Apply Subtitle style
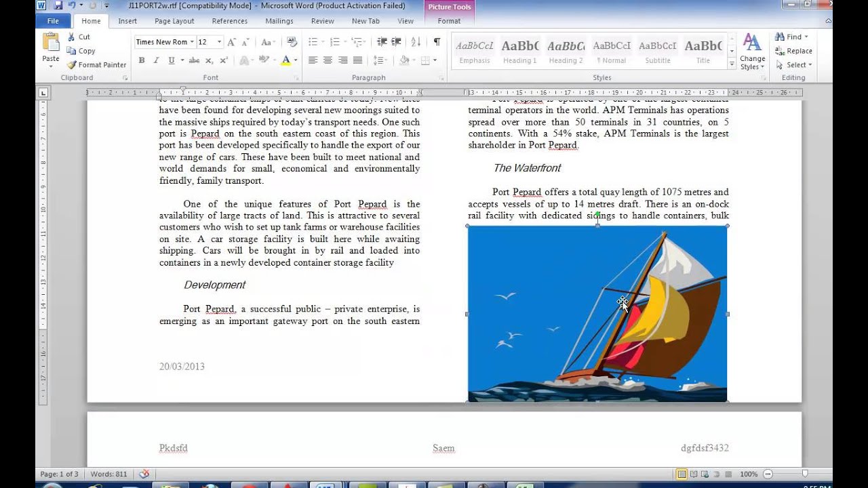 pyautogui.click(x=658, y=52)
